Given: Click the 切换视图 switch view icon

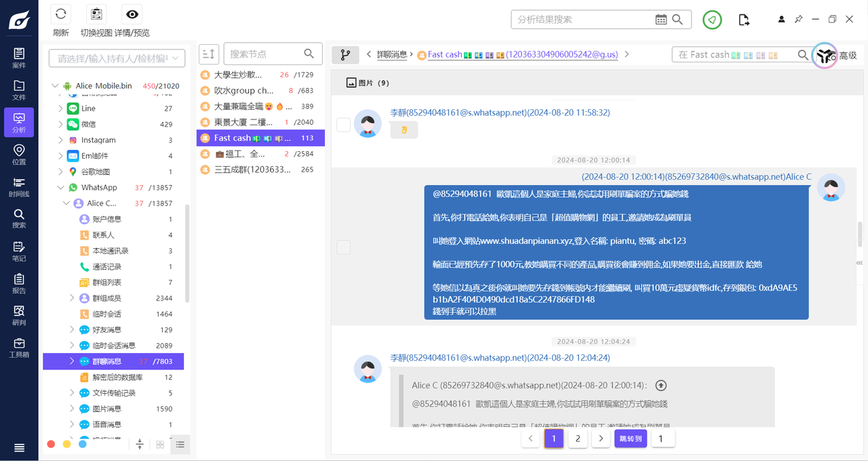Looking at the screenshot, I should (x=97, y=14).
